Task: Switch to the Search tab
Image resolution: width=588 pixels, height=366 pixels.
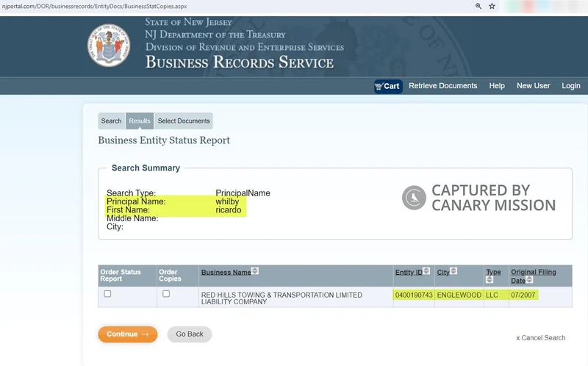Action: 111,121
